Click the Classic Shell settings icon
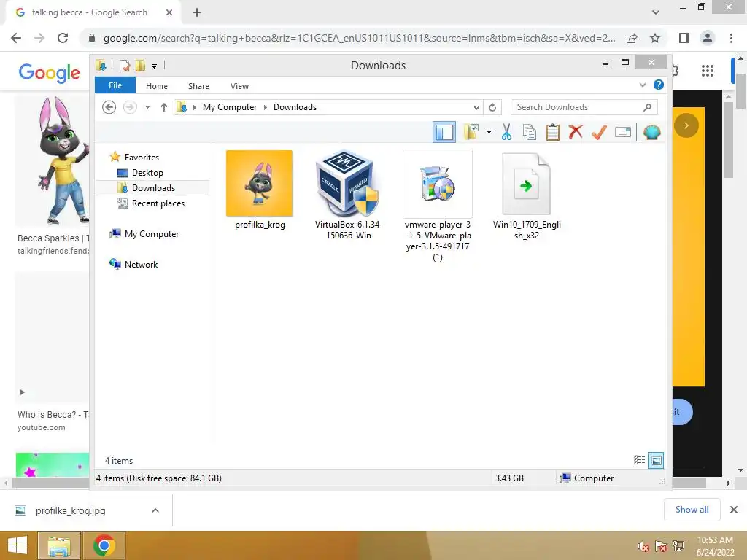747x560 pixels. coord(651,132)
